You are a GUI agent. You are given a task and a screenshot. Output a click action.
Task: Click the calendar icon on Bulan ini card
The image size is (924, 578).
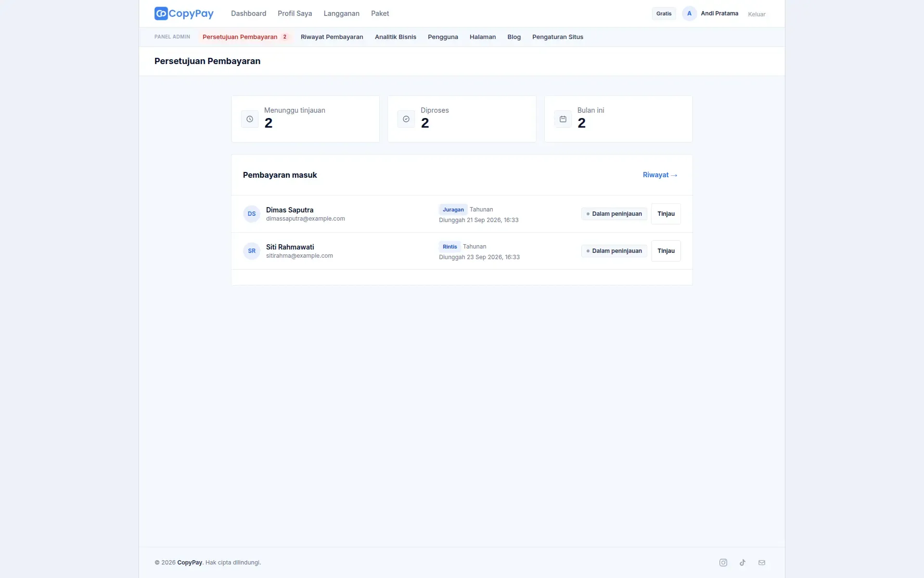[563, 119]
